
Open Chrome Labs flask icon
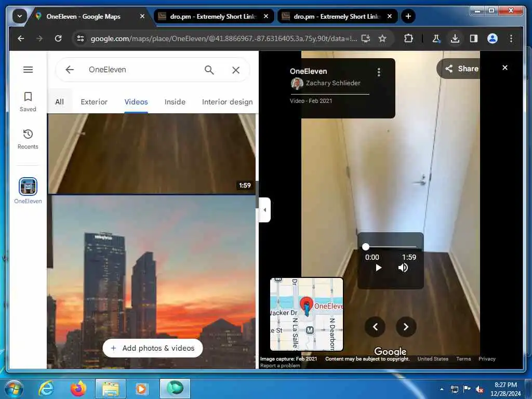pos(436,38)
